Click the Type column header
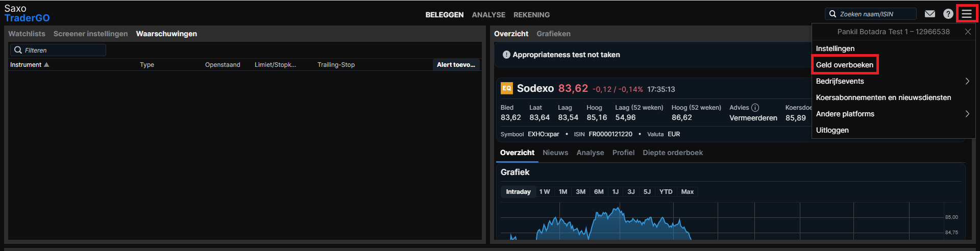The image size is (980, 251). tap(147, 65)
